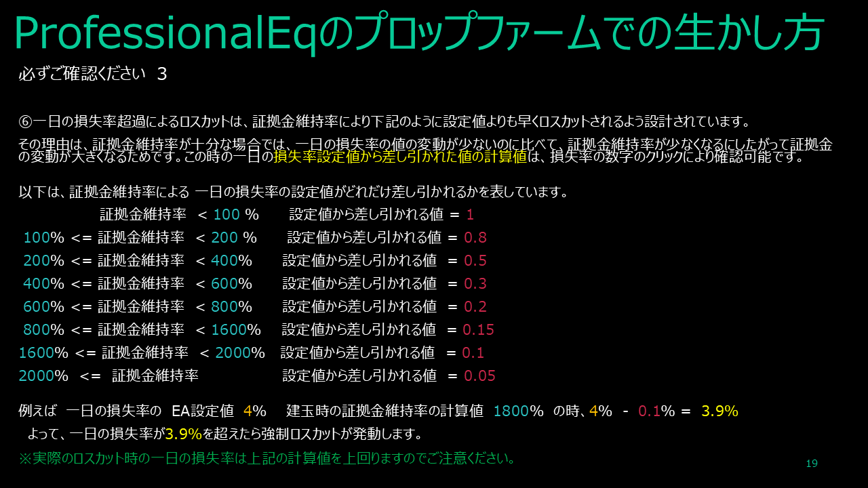Select the subtitle "必ずご確認ください 3"
This screenshot has width=868, height=488.
pos(93,74)
